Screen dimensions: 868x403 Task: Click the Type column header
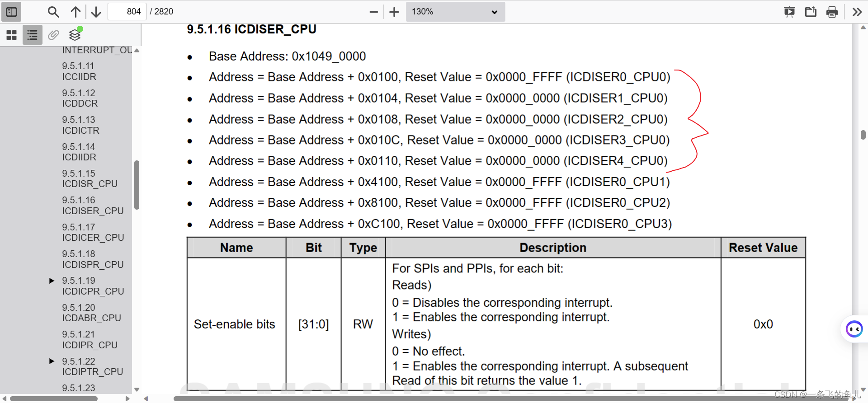pyautogui.click(x=363, y=248)
